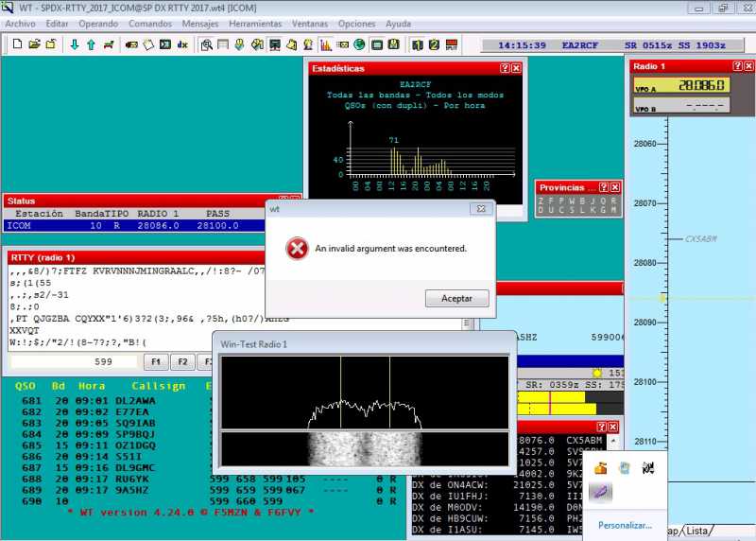Switch to the Lista tab in band map
Viewport: 756px width, 541px height.
click(697, 531)
